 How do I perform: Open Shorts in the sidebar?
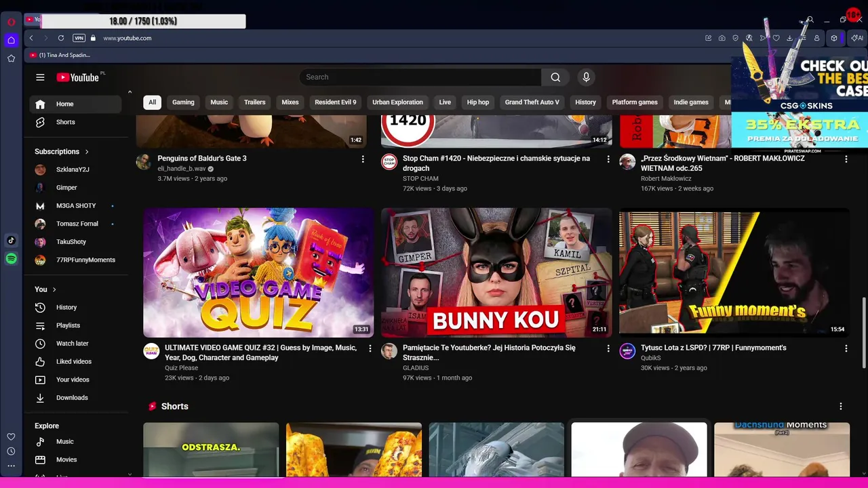75,122
